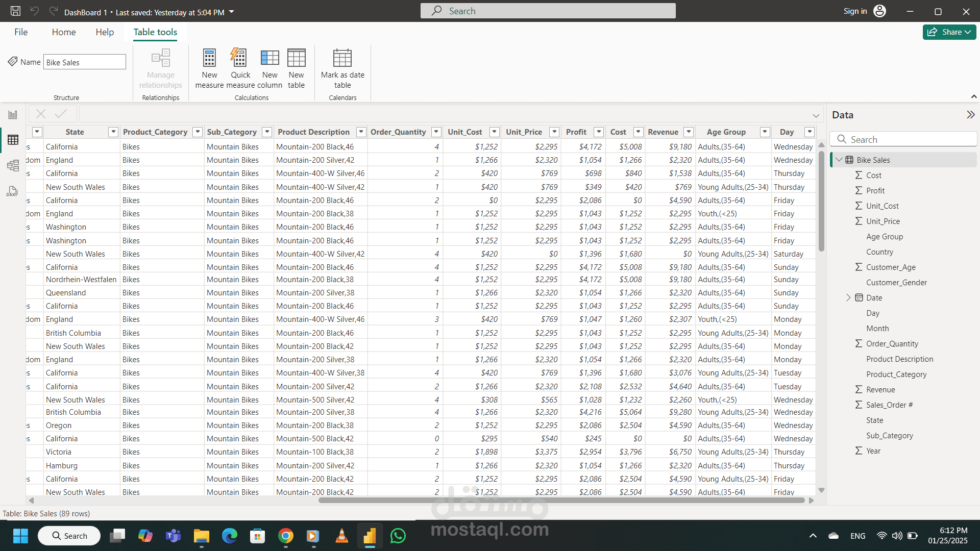This screenshot has height=551, width=980.
Task: Collapse the Bike Sales table tree
Action: [x=839, y=160]
